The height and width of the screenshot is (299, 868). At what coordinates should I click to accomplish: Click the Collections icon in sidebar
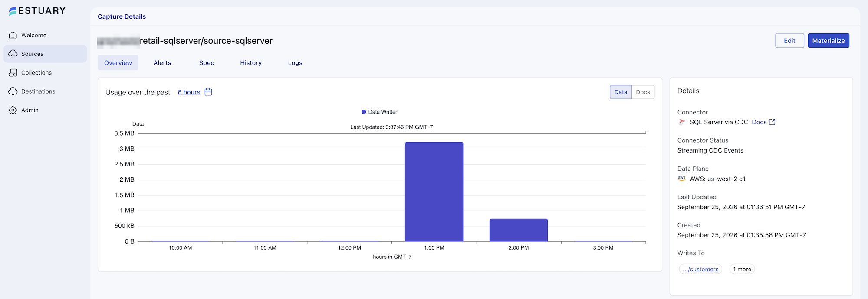pos(13,73)
